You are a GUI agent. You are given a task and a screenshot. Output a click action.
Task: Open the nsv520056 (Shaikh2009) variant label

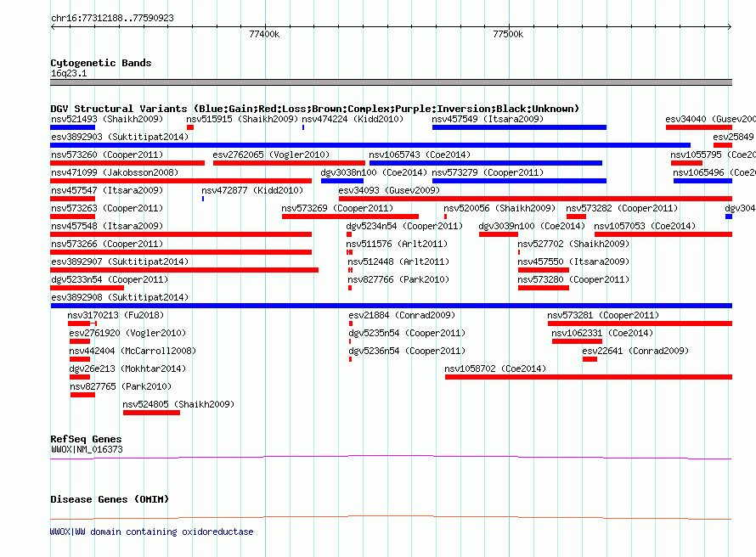coord(499,208)
